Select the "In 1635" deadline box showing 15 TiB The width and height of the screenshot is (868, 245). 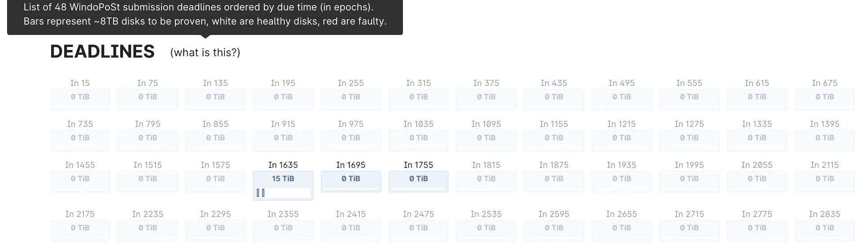[283, 179]
